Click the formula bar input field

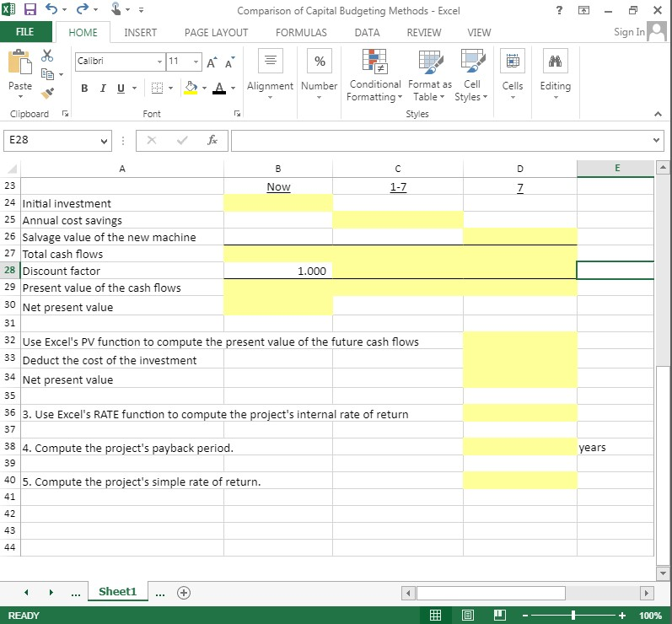(x=441, y=141)
